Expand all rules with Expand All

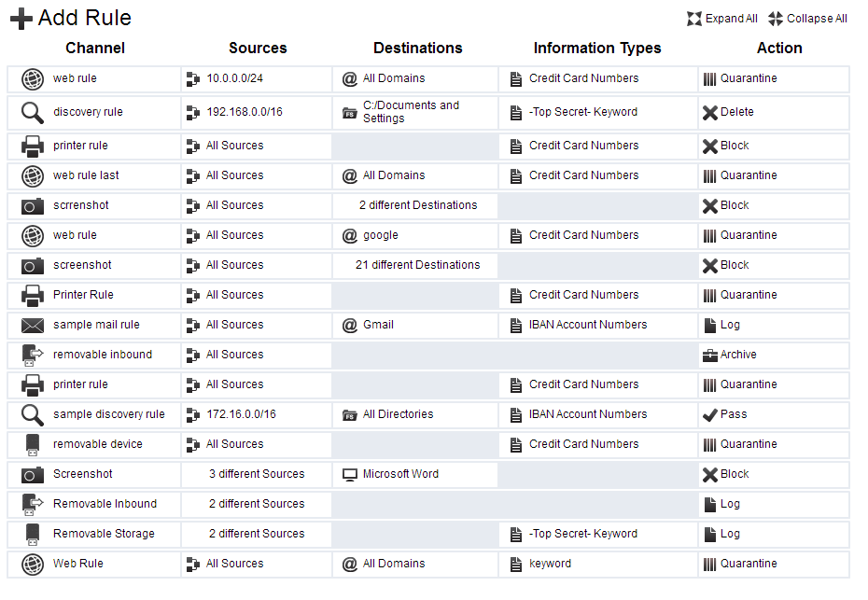click(721, 19)
